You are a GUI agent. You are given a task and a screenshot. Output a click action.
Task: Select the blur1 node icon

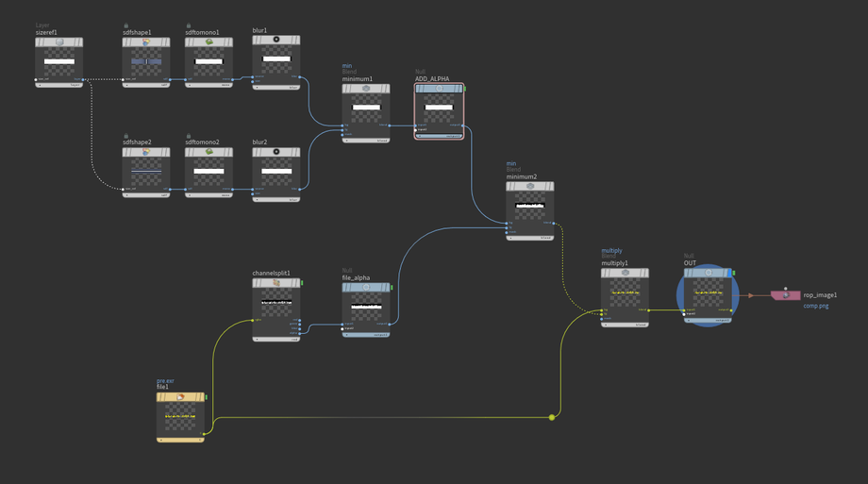[276, 40]
